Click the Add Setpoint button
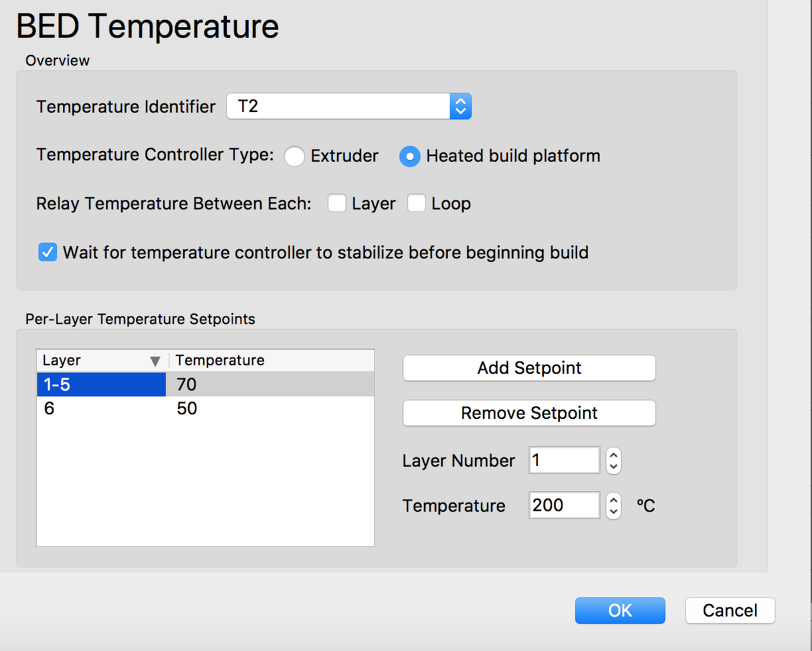This screenshot has height=651, width=812. tap(529, 368)
